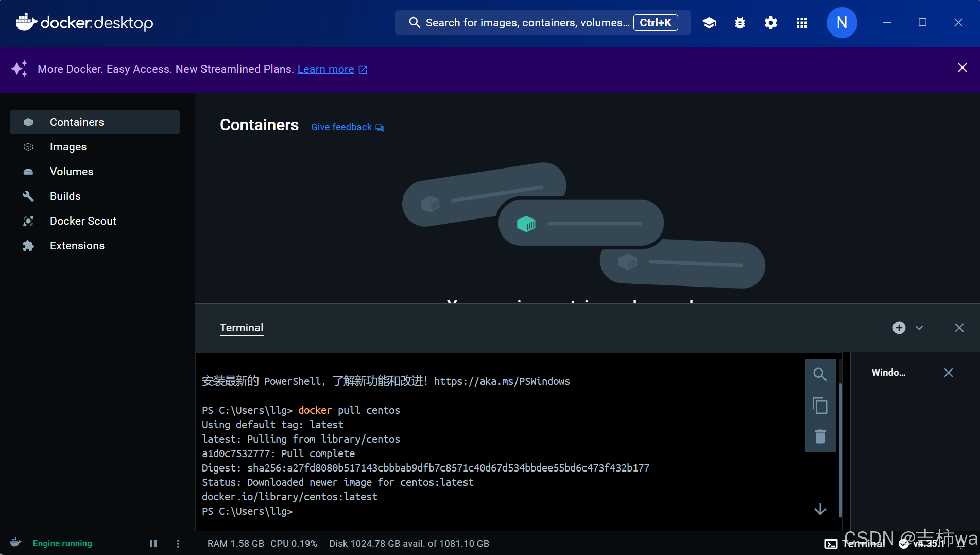Viewport: 980px width, 555px height.
Task: Click the Engine running status label
Action: pyautogui.click(x=62, y=544)
